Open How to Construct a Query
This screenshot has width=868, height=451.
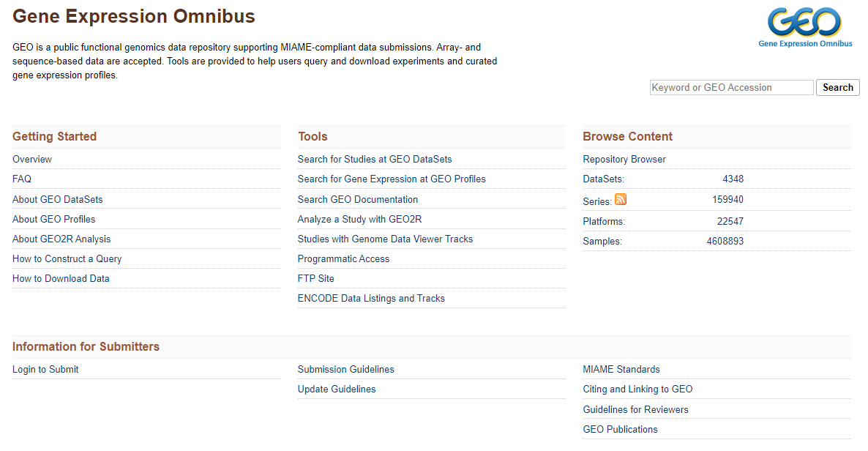pos(67,258)
